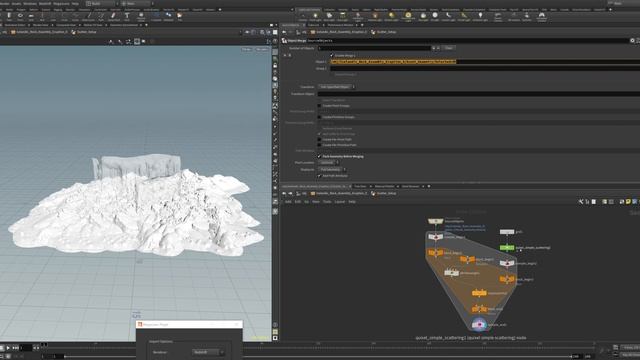The height and width of the screenshot is (360, 640).
Task: Click the sticky note icon in network toolbar
Action: tap(629, 202)
